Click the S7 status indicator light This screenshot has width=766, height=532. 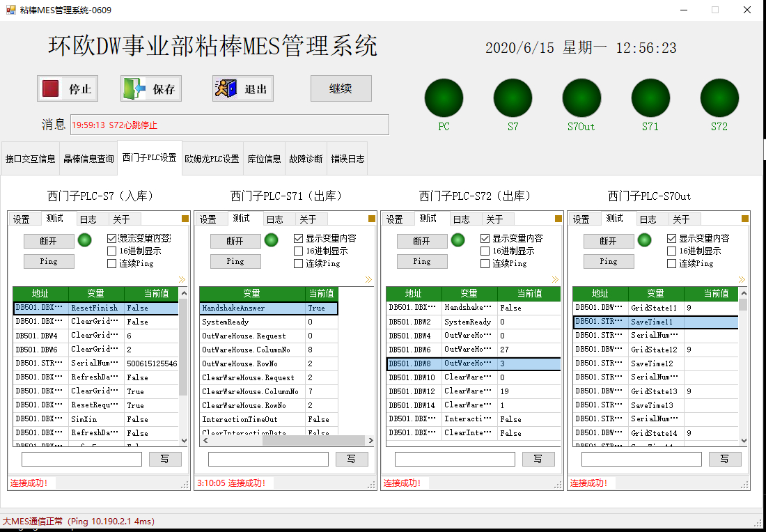pos(513,97)
